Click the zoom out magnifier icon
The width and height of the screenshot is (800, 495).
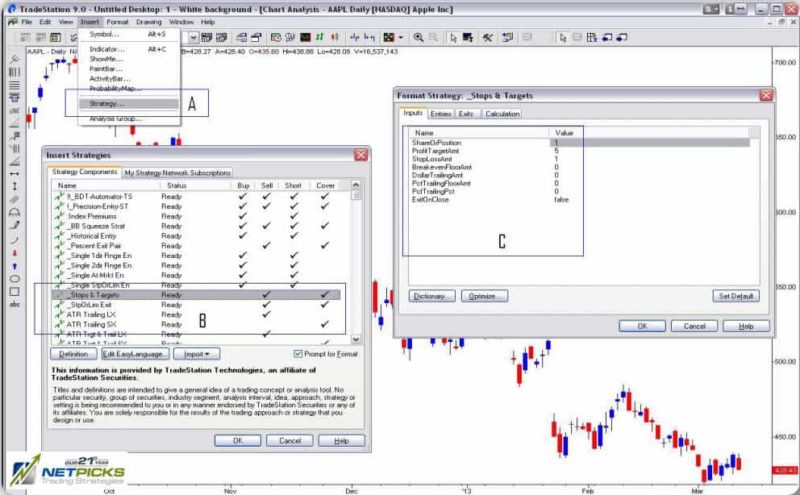pyautogui.click(x=433, y=37)
